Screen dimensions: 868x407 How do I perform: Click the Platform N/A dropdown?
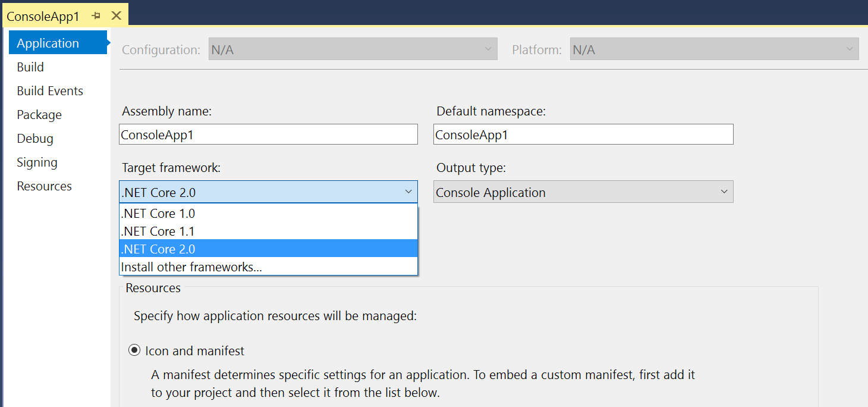pyautogui.click(x=715, y=49)
